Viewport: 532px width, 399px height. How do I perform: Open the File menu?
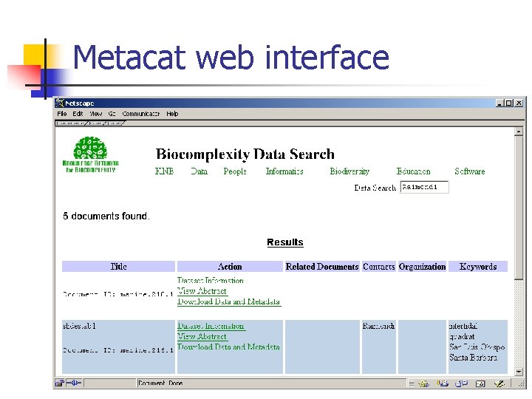pos(62,114)
